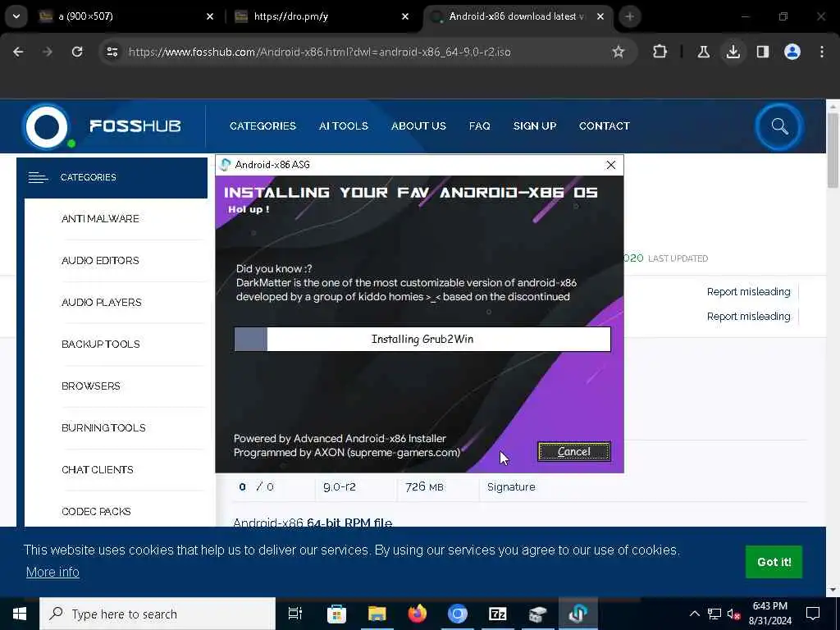The height and width of the screenshot is (630, 840).
Task: Open CODEC PACKS category
Action: click(x=96, y=511)
